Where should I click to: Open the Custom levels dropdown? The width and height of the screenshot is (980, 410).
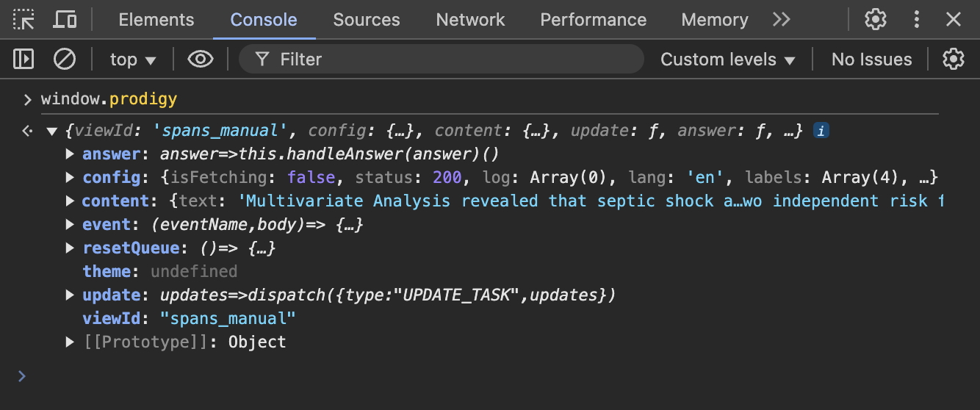click(728, 60)
